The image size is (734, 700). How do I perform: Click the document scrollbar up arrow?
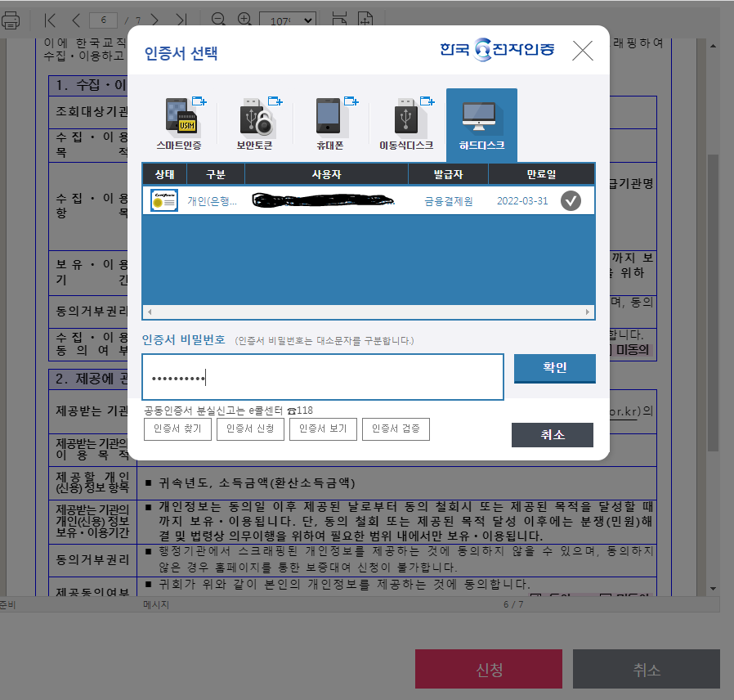click(x=713, y=46)
